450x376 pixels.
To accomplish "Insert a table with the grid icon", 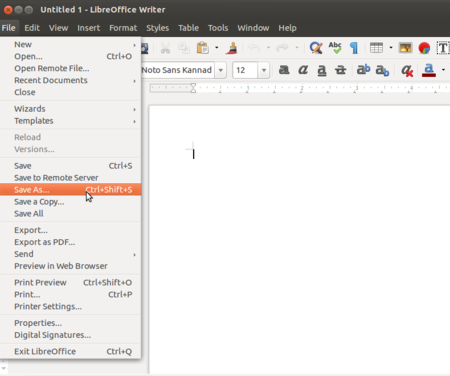I will pyautogui.click(x=376, y=48).
